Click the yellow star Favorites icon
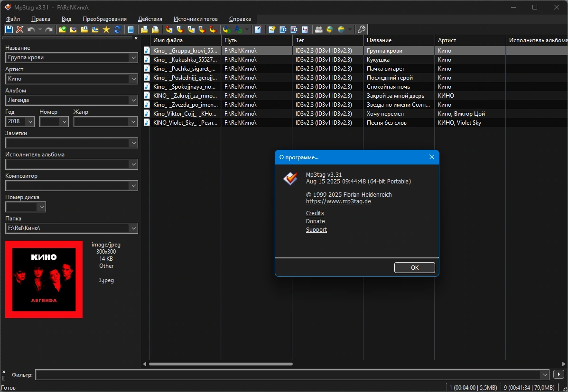This screenshot has height=392, width=568. click(x=106, y=29)
